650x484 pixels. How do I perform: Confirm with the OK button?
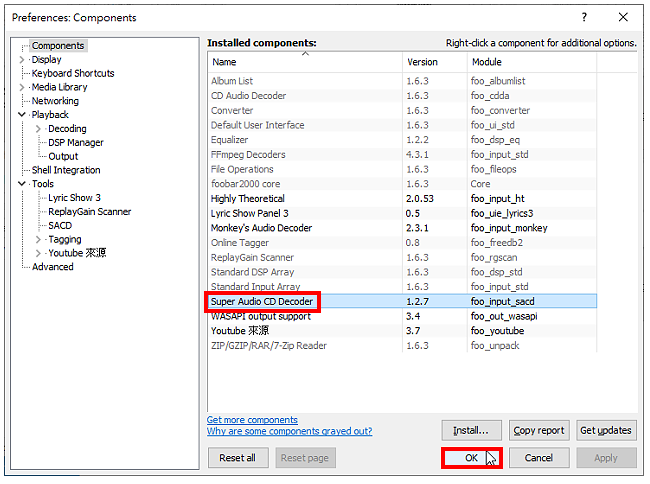pyautogui.click(x=472, y=458)
